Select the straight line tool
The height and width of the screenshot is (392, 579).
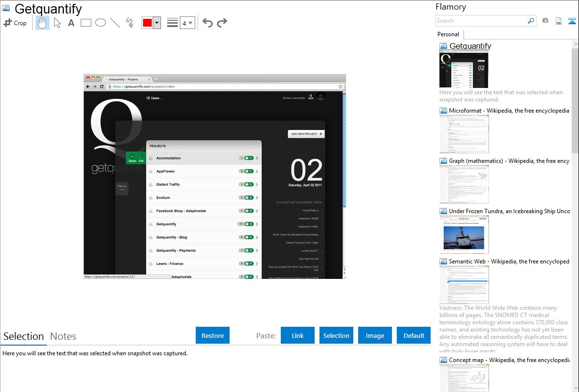tap(115, 23)
